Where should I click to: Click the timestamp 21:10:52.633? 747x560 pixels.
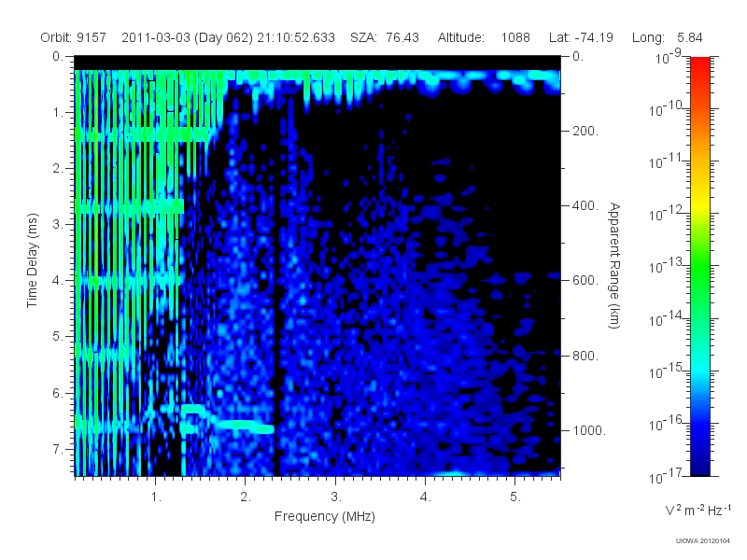pyautogui.click(x=296, y=37)
